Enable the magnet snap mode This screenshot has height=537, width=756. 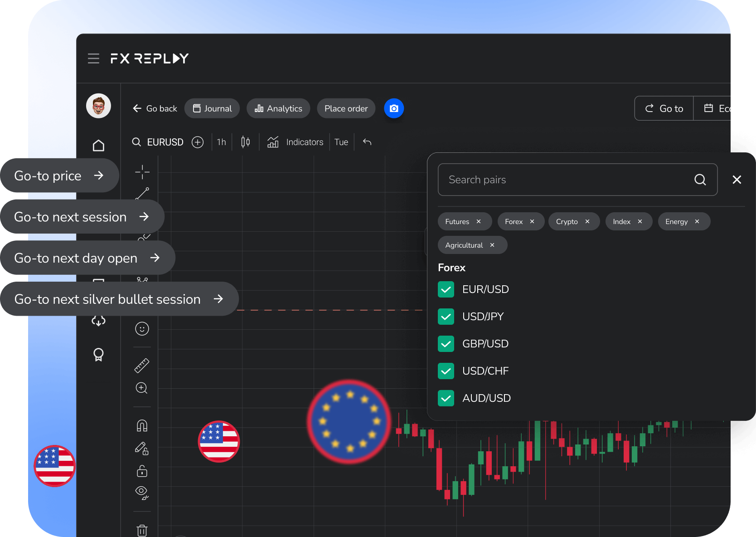(x=142, y=425)
